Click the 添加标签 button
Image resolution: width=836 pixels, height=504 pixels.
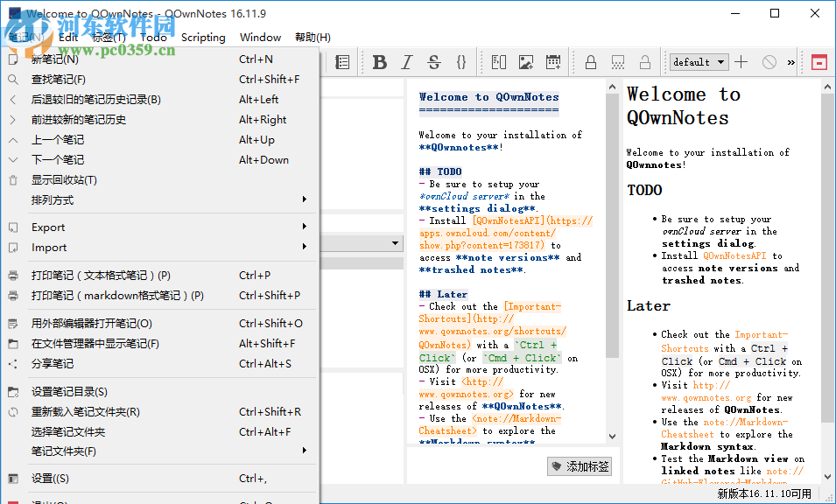(580, 466)
